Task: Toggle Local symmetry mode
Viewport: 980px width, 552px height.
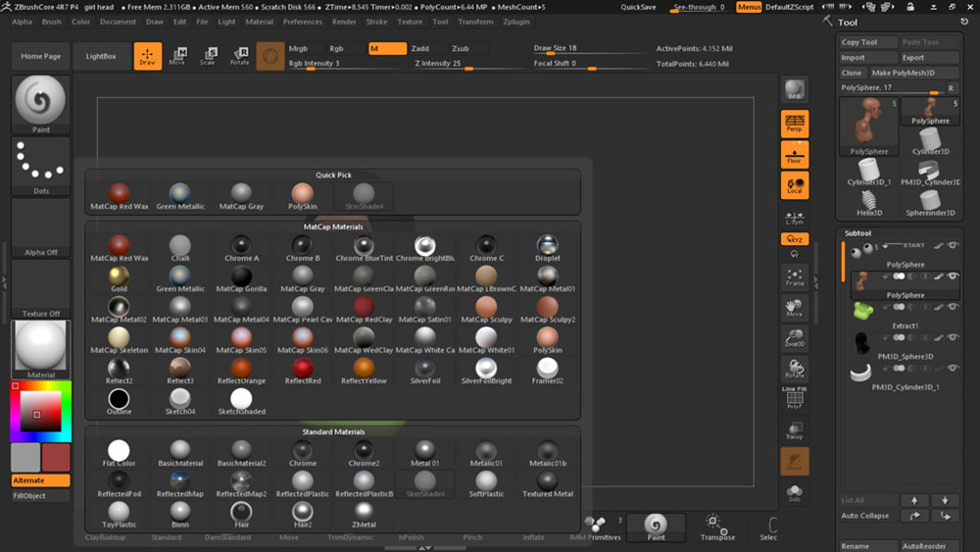Action: click(795, 185)
